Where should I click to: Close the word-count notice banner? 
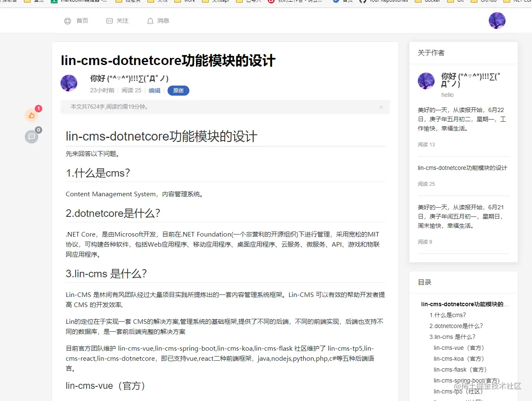pyautogui.click(x=381, y=107)
